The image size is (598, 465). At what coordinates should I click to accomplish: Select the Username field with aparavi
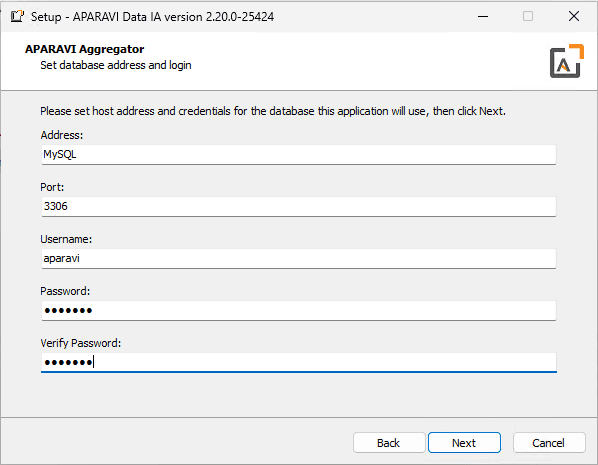299,259
